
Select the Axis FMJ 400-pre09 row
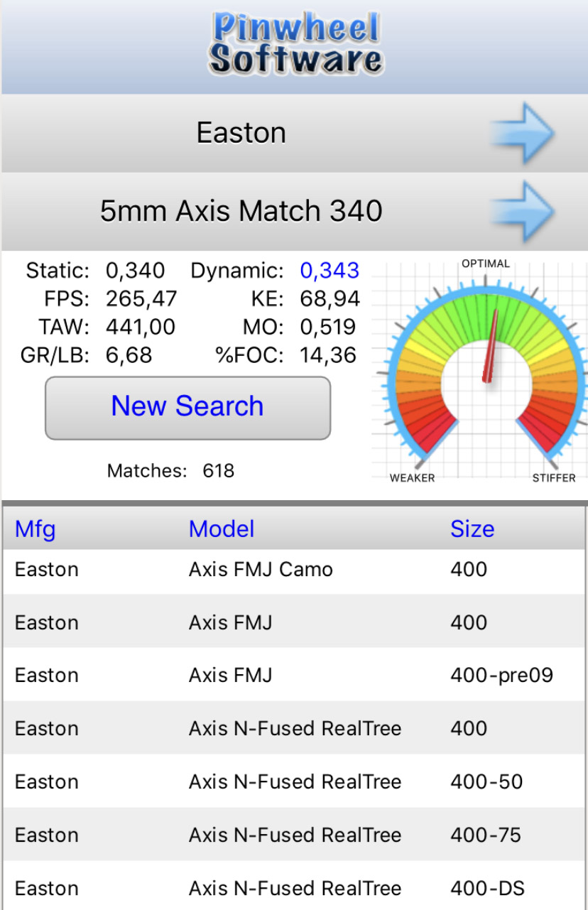pyautogui.click(x=294, y=675)
